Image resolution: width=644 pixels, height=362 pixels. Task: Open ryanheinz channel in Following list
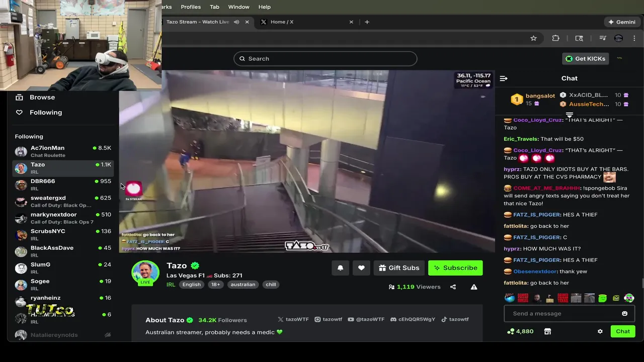click(x=63, y=301)
